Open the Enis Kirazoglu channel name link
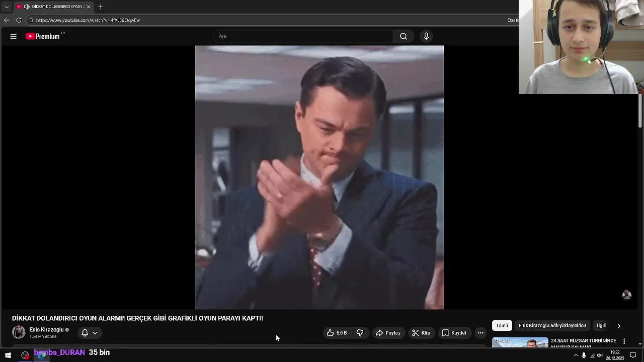 click(46, 330)
